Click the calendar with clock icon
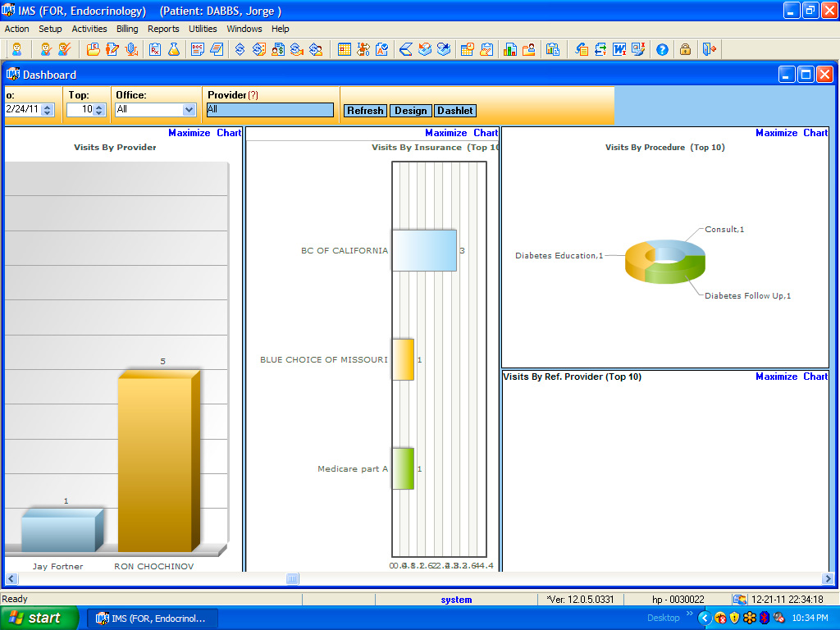 467,50
